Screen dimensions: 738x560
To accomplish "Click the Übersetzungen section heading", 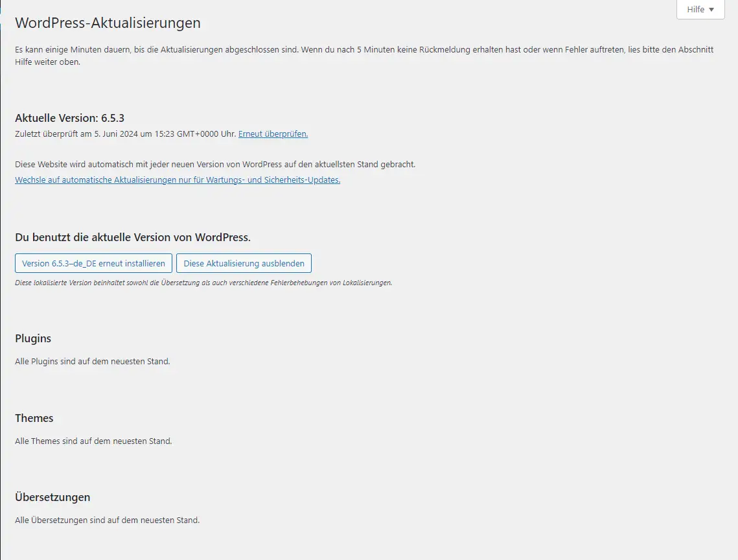I will click(x=52, y=497).
